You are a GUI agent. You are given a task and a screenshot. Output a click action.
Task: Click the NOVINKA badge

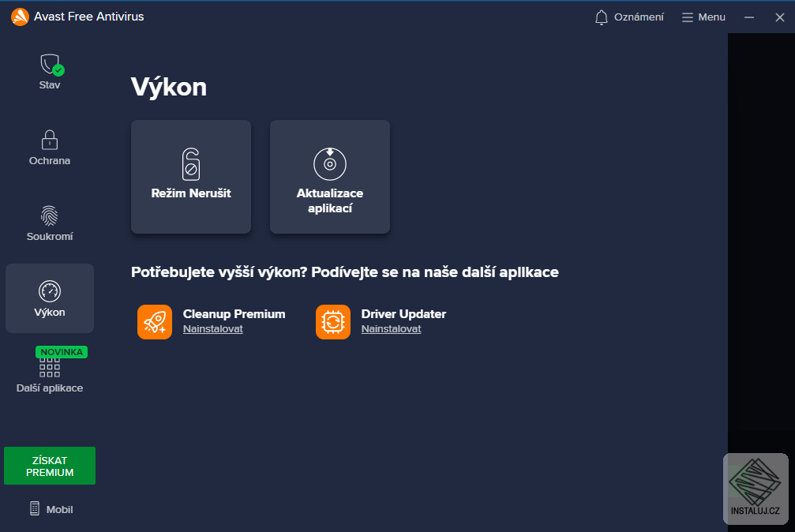pyautogui.click(x=62, y=352)
